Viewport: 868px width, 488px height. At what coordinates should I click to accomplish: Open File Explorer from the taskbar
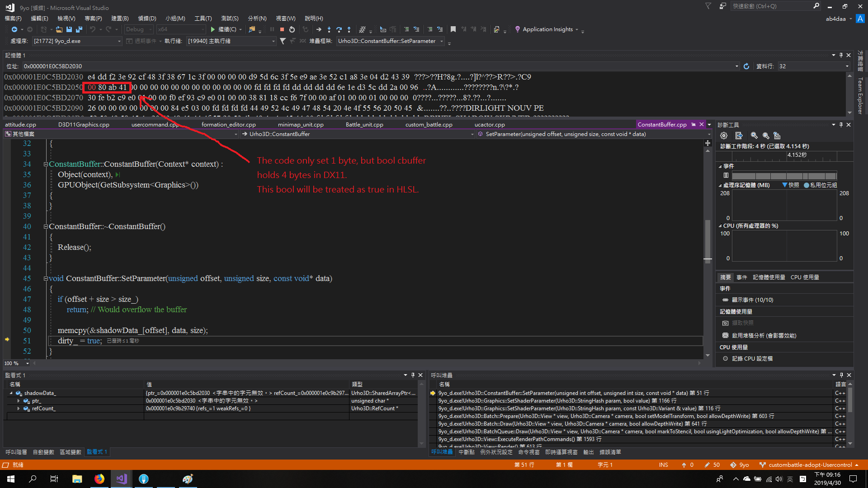[x=77, y=479]
